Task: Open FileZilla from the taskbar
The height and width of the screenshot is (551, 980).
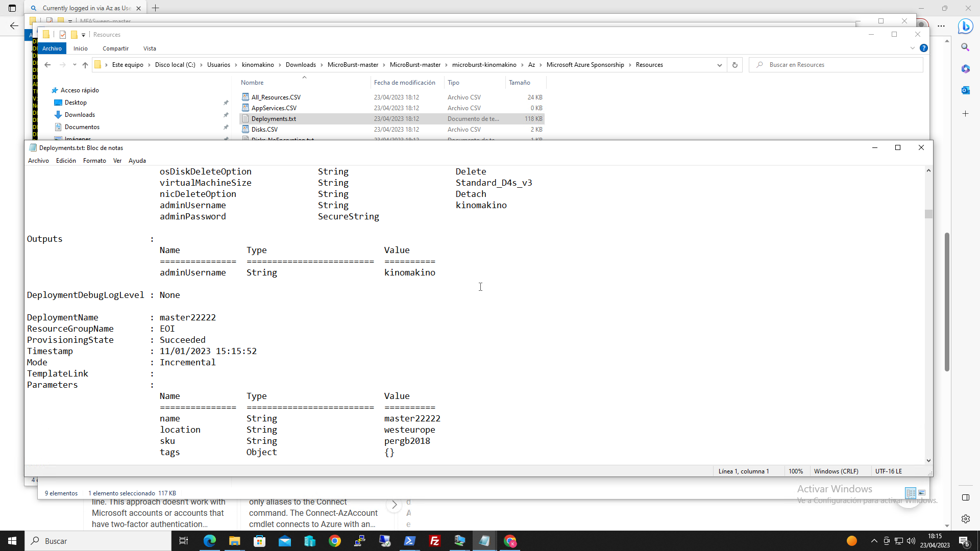Action: click(x=435, y=541)
